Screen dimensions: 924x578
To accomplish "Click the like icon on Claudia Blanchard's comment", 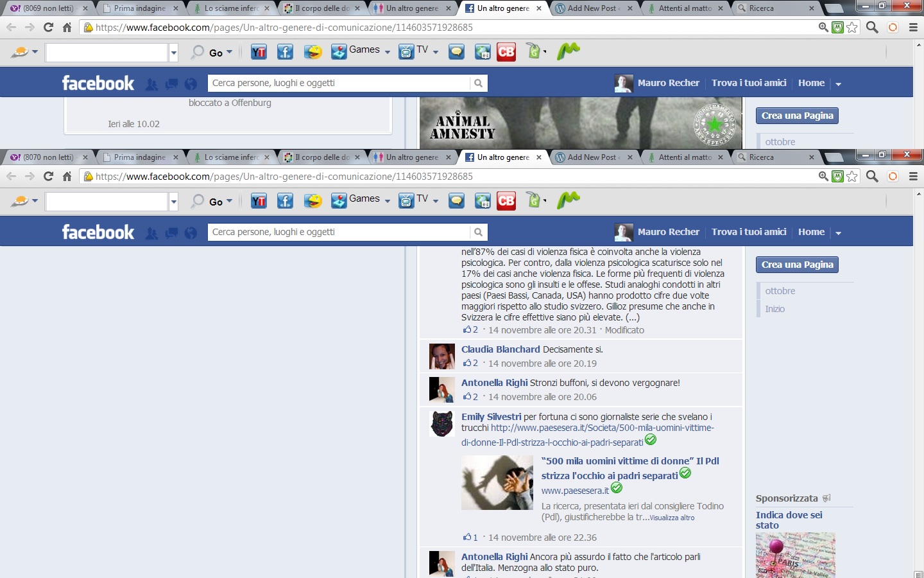I will click(x=467, y=363).
